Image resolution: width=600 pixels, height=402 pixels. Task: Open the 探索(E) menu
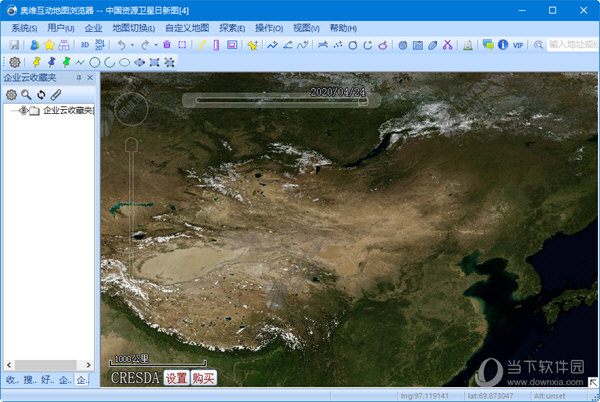[x=232, y=28]
